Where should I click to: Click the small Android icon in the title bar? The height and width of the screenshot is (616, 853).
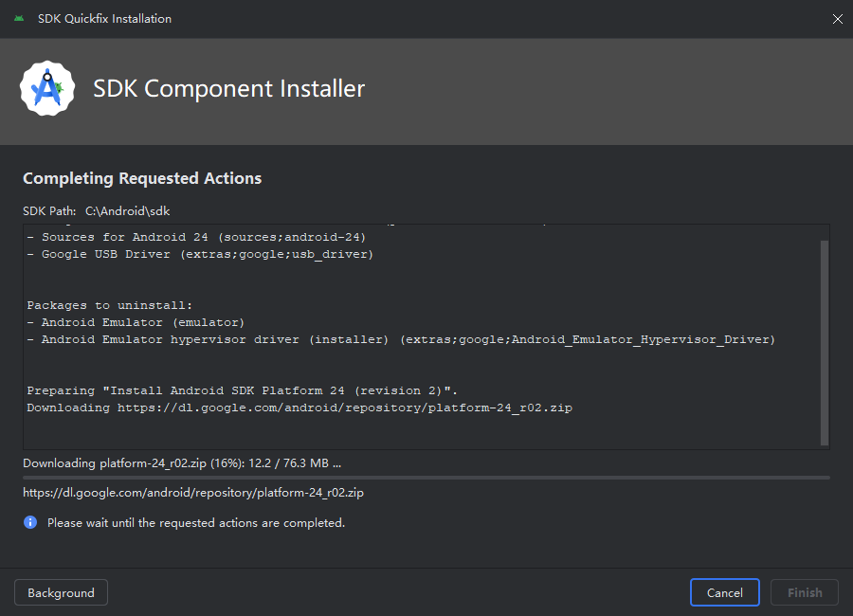[19, 19]
